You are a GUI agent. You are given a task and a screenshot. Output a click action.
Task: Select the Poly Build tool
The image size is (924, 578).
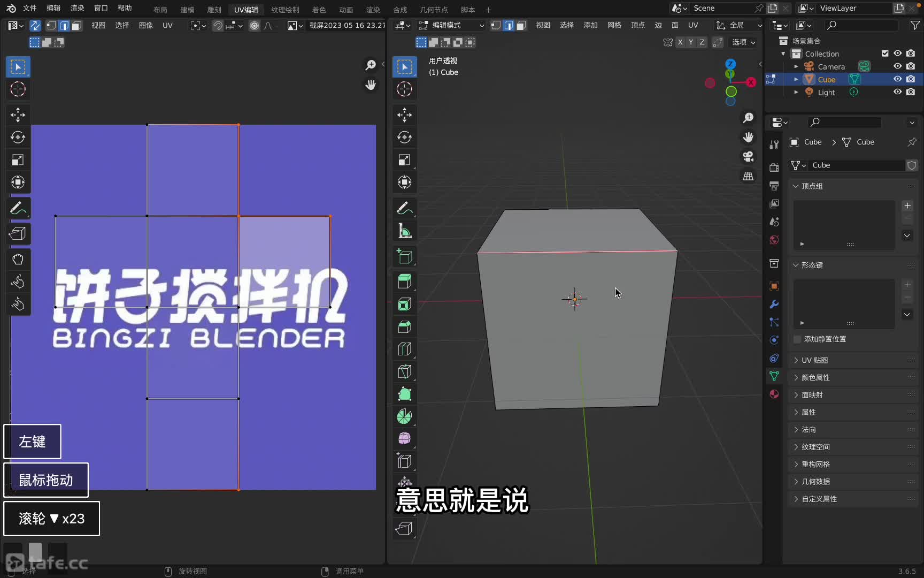coord(405,394)
